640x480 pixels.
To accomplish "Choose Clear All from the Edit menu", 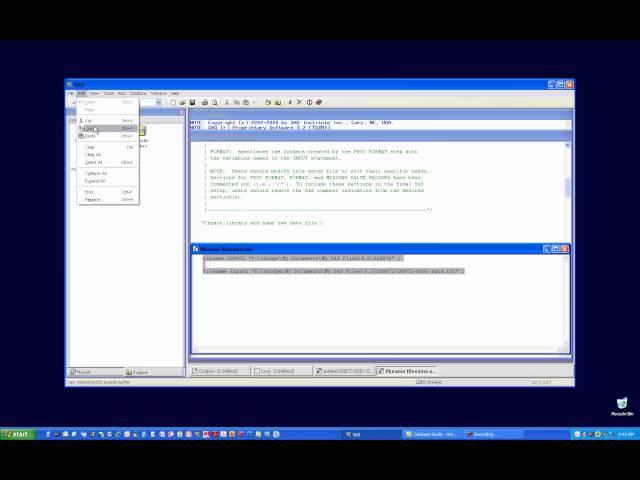I will (x=108, y=155).
